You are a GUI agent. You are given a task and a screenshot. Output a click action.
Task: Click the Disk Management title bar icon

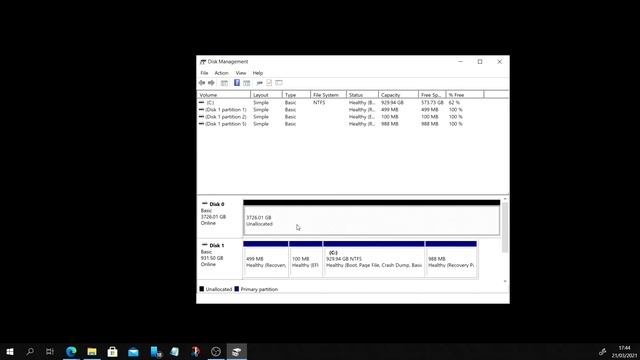coord(203,62)
